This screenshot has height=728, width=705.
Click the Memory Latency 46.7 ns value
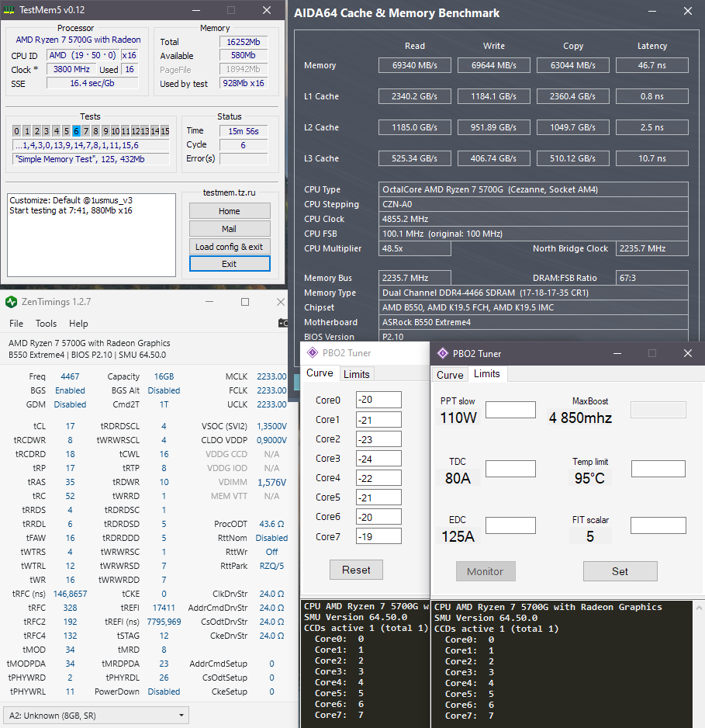(652, 65)
